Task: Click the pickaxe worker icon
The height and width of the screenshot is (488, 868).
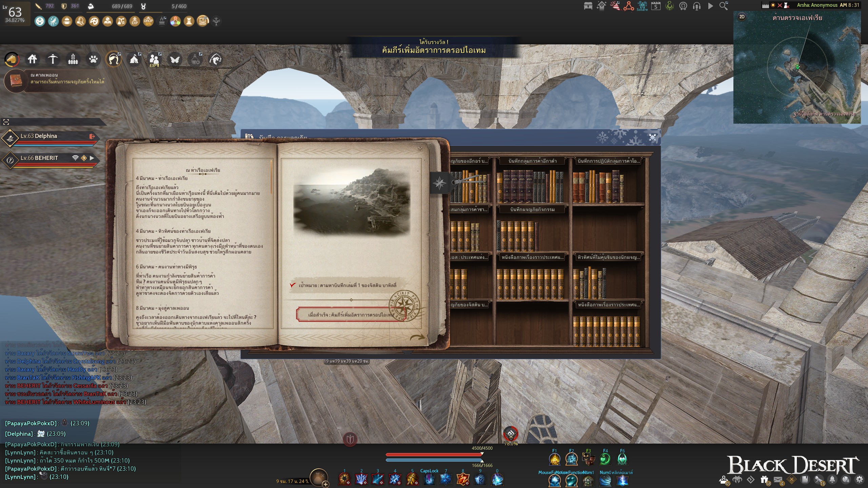Action: pos(53,60)
